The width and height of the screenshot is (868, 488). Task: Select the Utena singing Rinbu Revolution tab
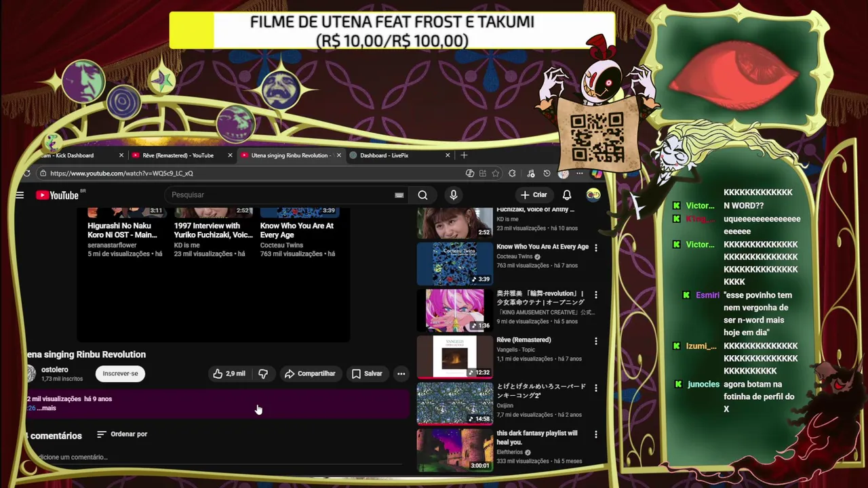290,155
